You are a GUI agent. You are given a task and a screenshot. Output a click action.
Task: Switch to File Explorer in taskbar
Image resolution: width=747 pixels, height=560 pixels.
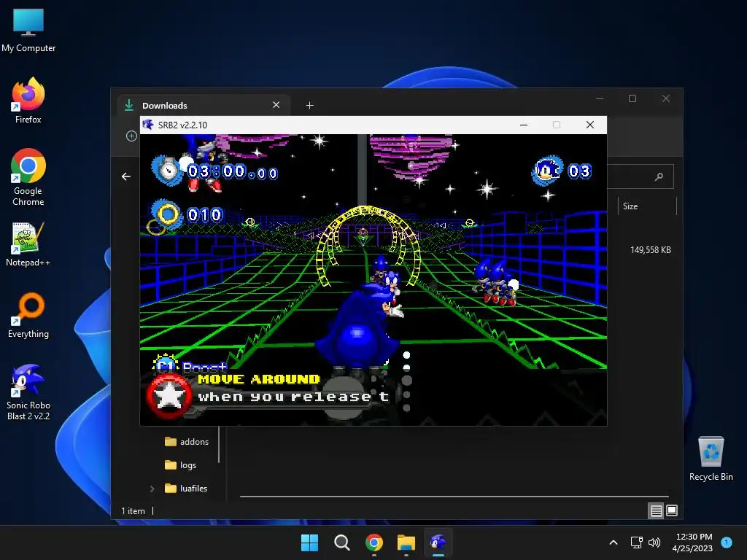tap(406, 542)
